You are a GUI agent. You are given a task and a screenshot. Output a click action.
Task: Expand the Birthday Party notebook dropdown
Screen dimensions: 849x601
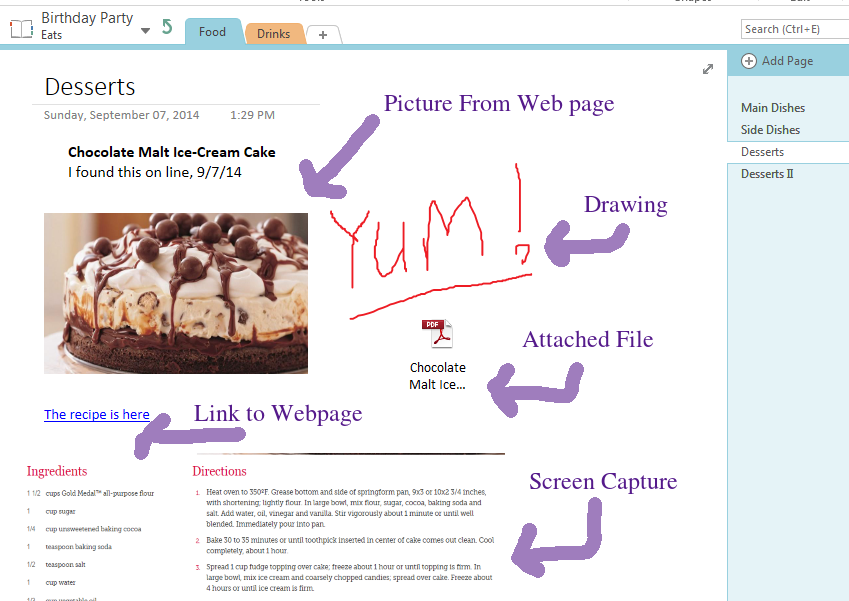146,31
